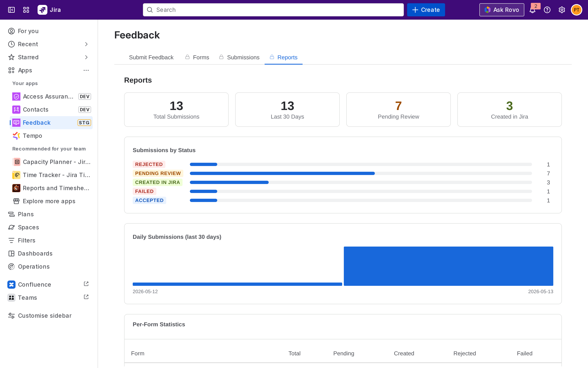Click the Filters icon in sidebar
588x368 pixels.
(11, 240)
